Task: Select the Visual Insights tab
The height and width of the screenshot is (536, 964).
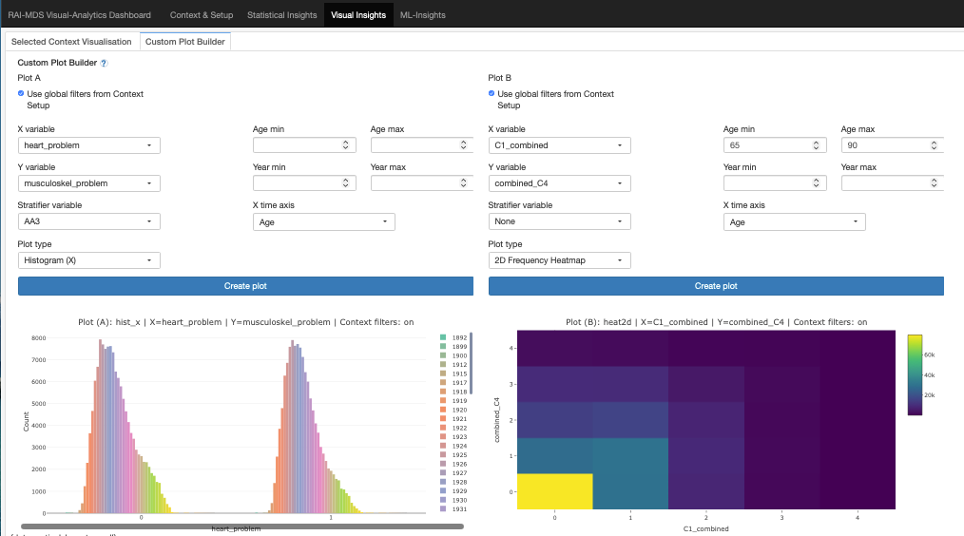Action: pos(358,15)
